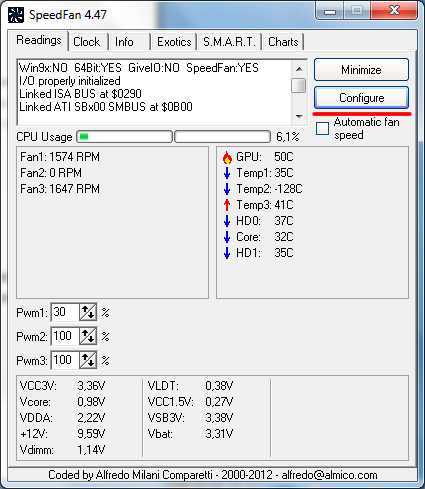
Task: Click the Configure button
Action: point(361,98)
